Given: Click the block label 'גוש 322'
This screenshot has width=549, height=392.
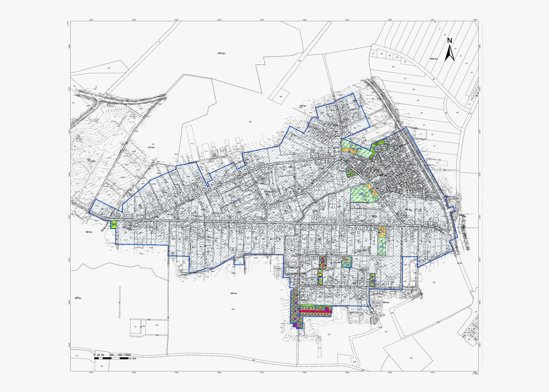Looking at the screenshot, I should [x=234, y=293].
